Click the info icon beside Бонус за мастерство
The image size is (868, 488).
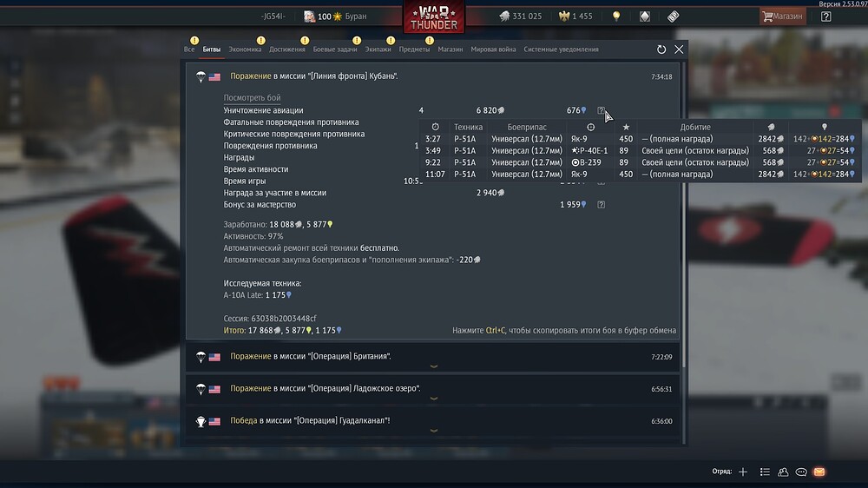pos(601,204)
